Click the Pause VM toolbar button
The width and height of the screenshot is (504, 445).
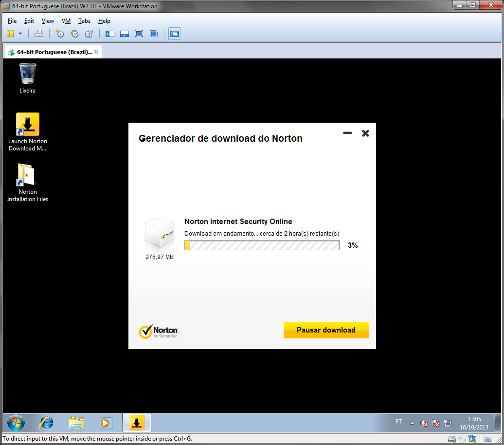[10, 34]
